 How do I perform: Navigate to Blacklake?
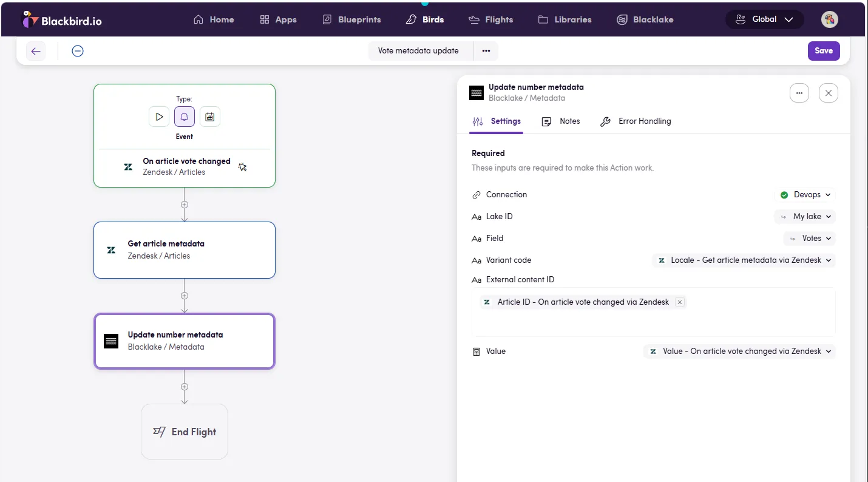[645, 19]
